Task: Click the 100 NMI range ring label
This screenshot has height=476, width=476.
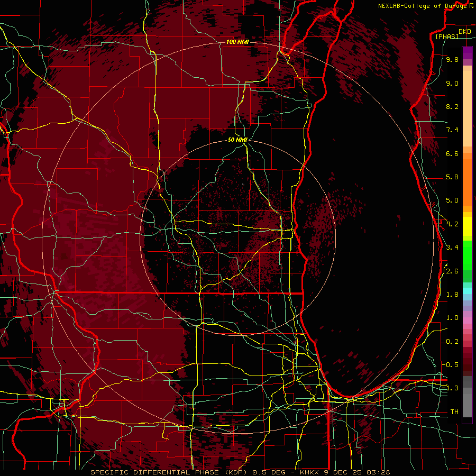Action: click(237, 42)
